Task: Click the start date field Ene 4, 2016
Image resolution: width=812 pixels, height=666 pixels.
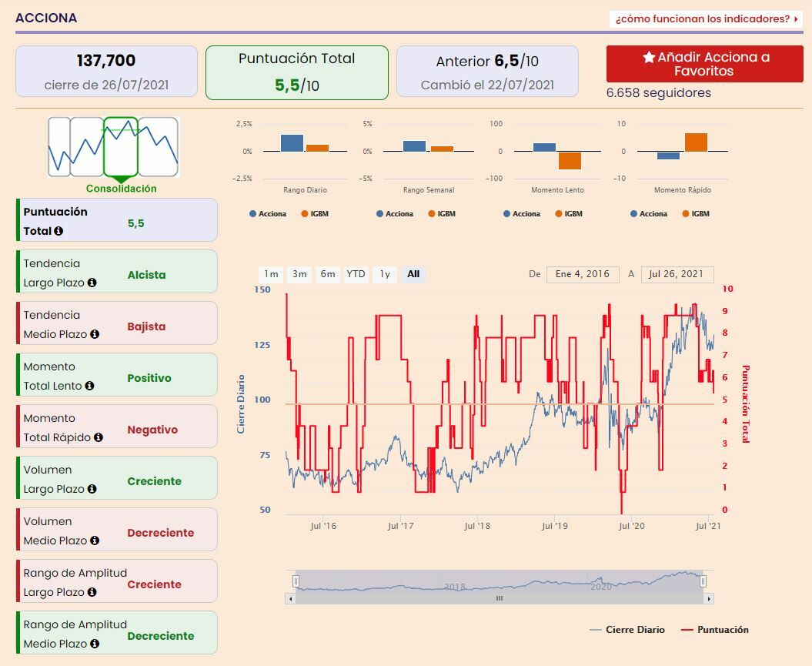Action: coord(583,274)
